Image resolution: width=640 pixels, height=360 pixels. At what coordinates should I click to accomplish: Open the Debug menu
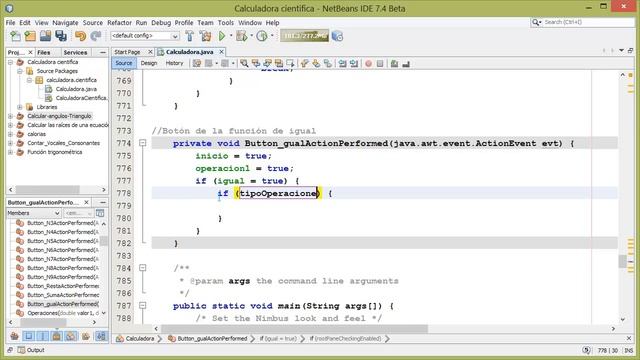tap(161, 22)
